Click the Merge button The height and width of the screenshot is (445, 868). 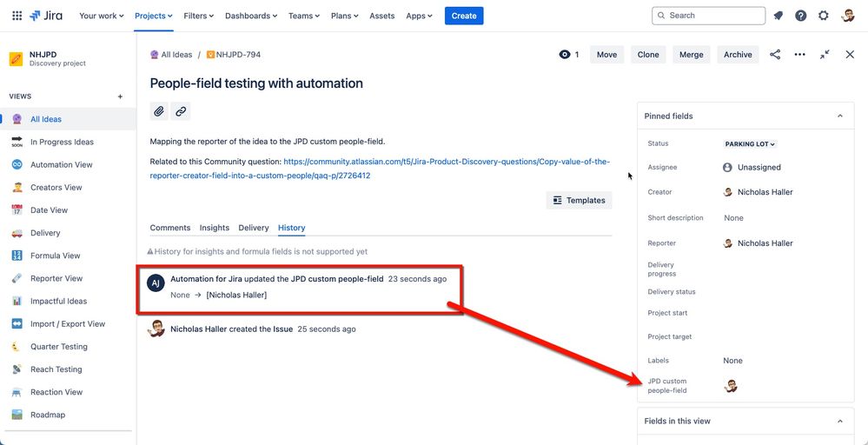click(x=691, y=54)
